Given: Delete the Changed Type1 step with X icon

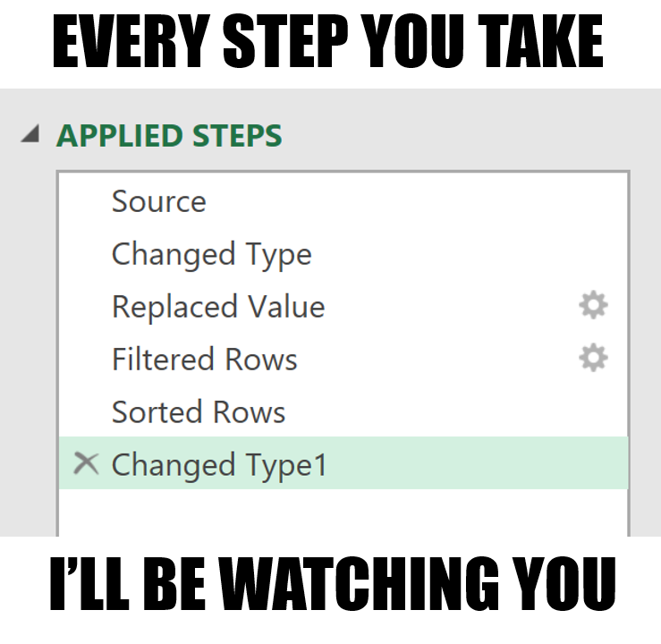Looking at the screenshot, I should [x=86, y=463].
